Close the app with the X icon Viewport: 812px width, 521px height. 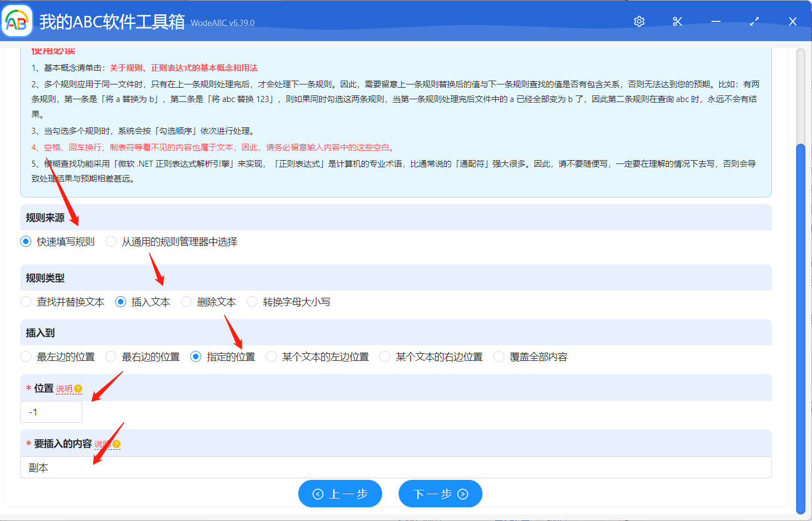[792, 21]
